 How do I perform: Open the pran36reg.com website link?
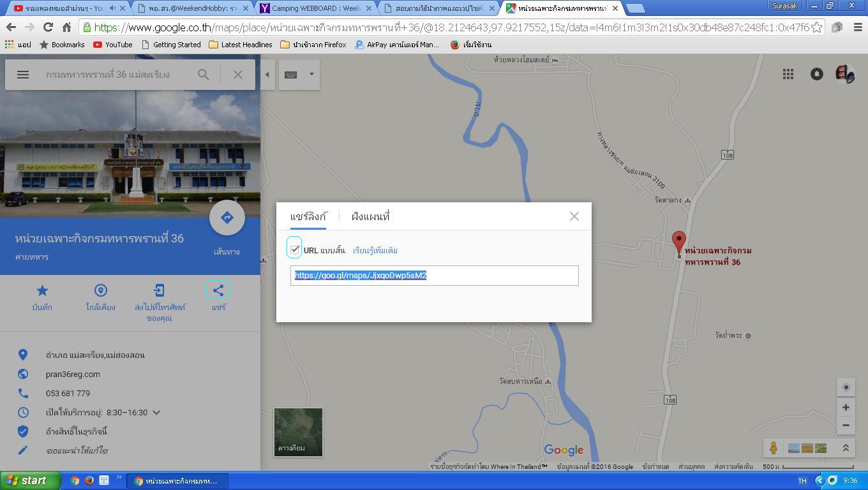[x=73, y=375]
